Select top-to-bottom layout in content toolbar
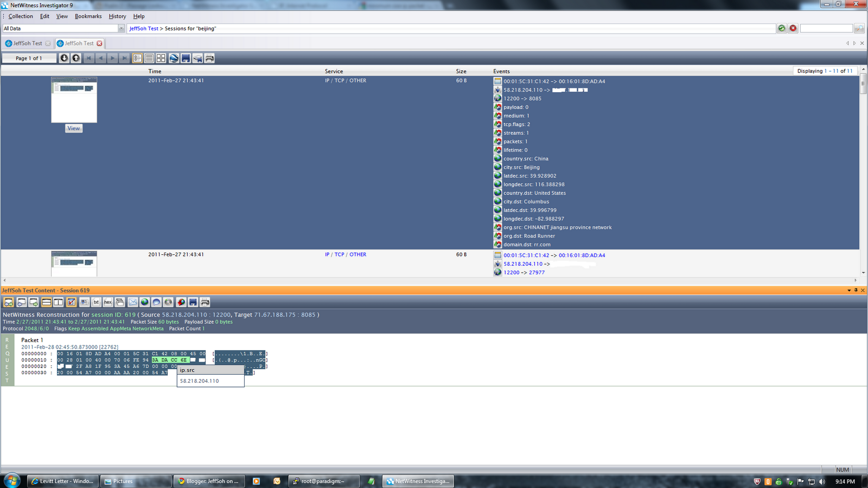This screenshot has height=488, width=868. click(x=47, y=302)
